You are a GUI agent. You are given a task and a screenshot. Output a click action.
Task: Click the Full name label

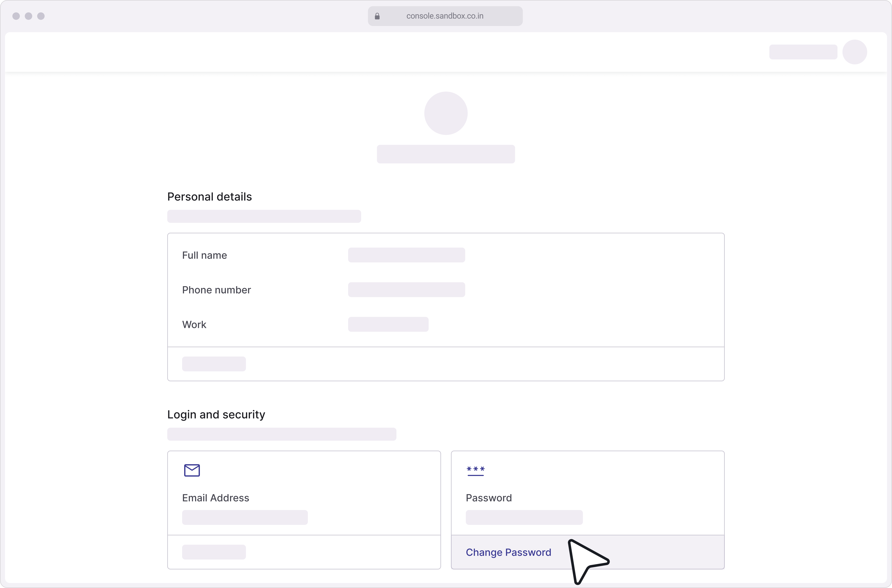coord(204,255)
